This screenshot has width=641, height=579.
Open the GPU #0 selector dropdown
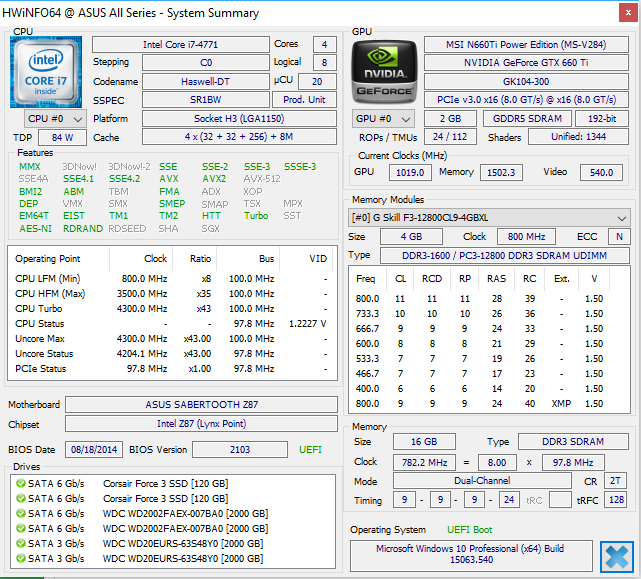(383, 119)
